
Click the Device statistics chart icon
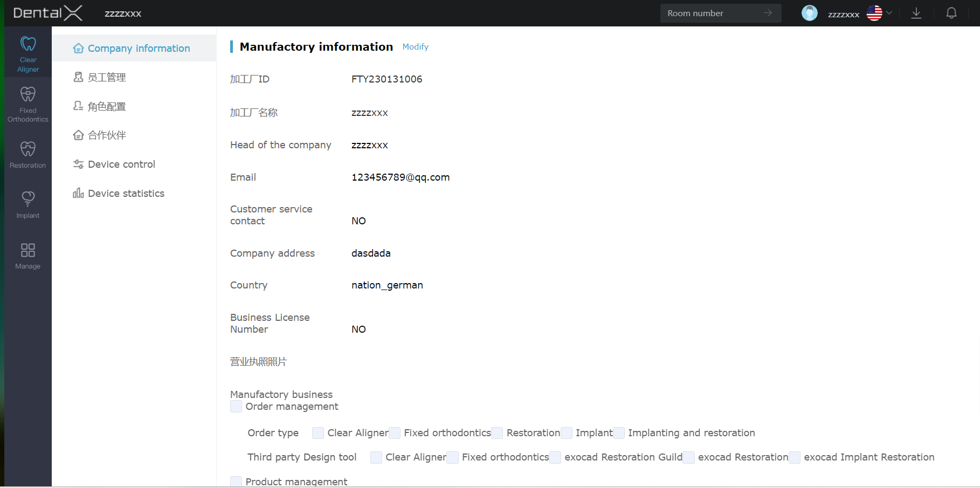[x=78, y=193]
